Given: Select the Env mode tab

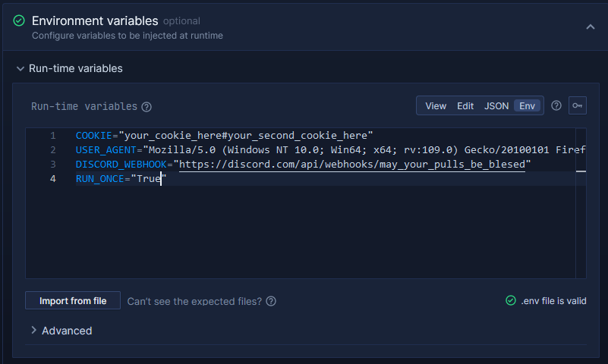Looking at the screenshot, I should (x=527, y=105).
